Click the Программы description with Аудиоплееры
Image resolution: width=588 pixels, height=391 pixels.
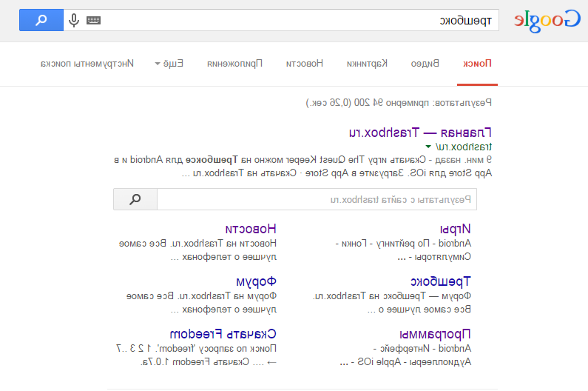pos(405,355)
